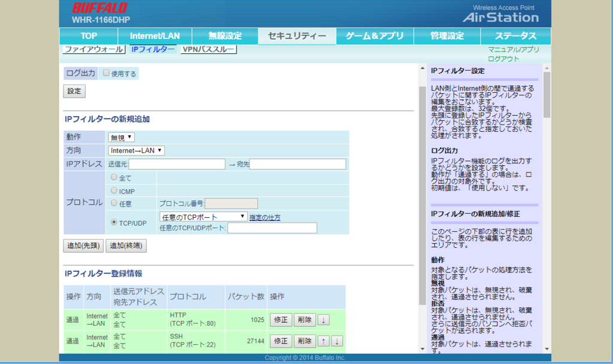The height and width of the screenshot is (364, 613).
Task: Open the 動作 dropdown showing 無視
Action: click(121, 137)
